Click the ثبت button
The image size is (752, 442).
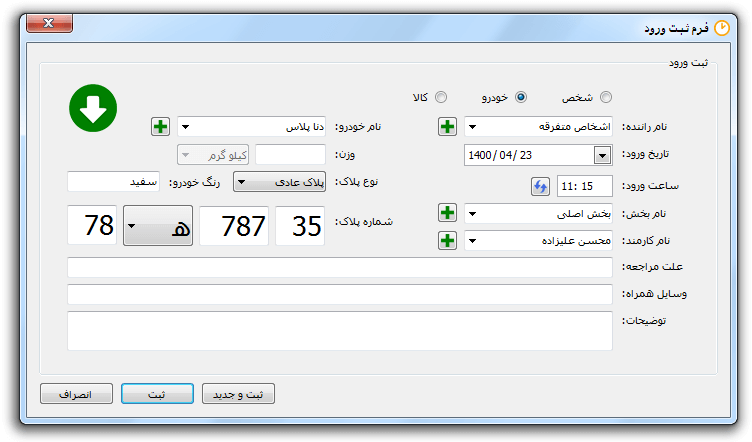click(157, 394)
